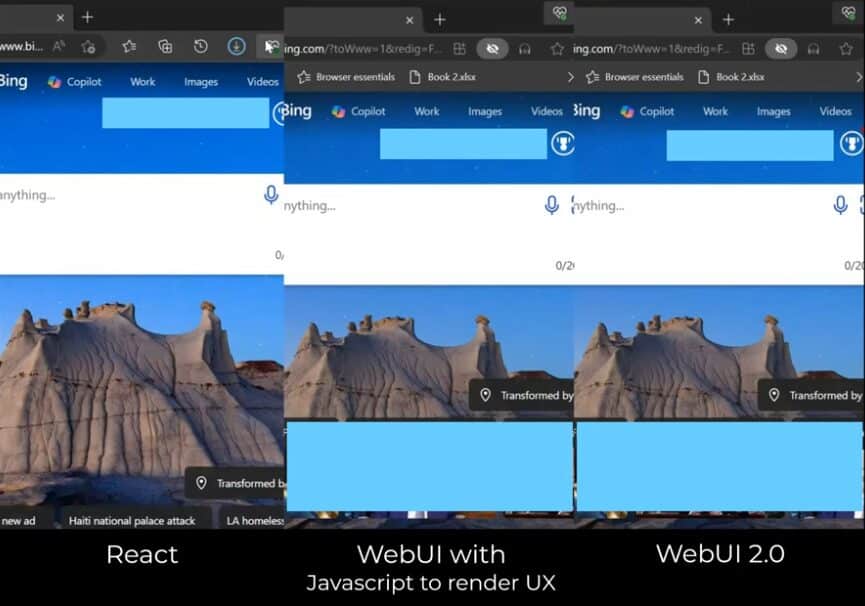This screenshot has height=606, width=865.
Task: Select Images in the WebUI 2.0 panel header
Action: point(773,111)
